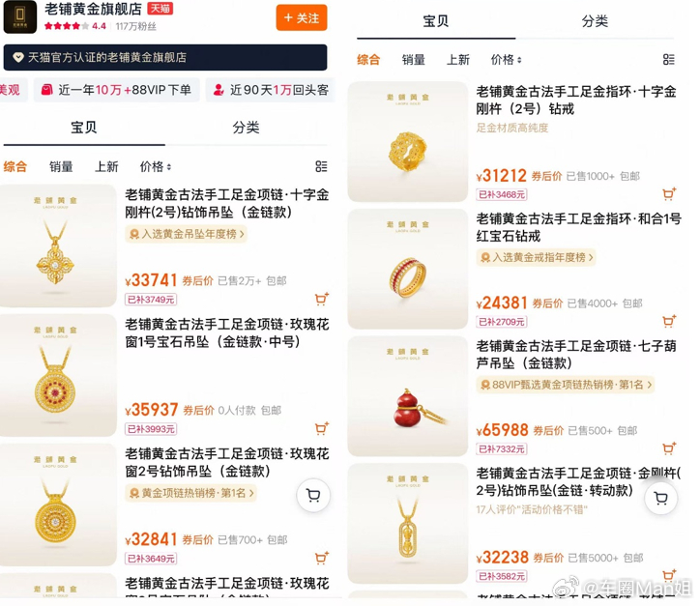Open 黄金项链热销榜·第1名 ranking link
This screenshot has height=606, width=700.
pyautogui.click(x=191, y=493)
